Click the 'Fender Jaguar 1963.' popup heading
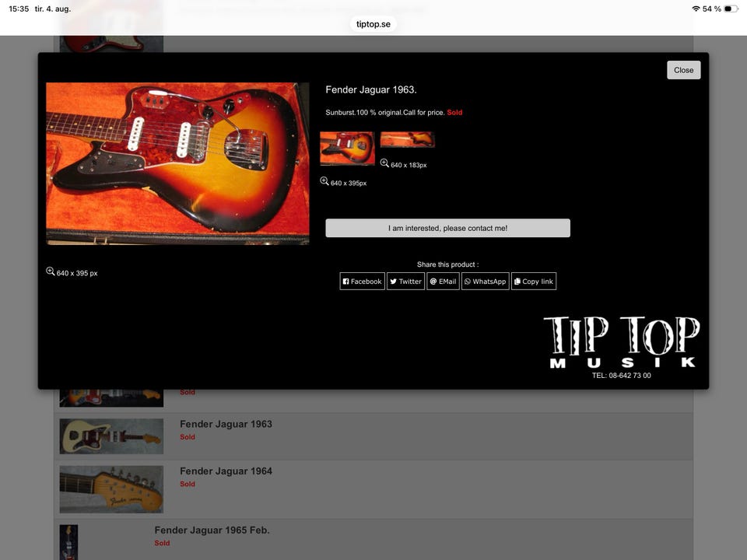Image resolution: width=747 pixels, height=560 pixels. (x=371, y=89)
